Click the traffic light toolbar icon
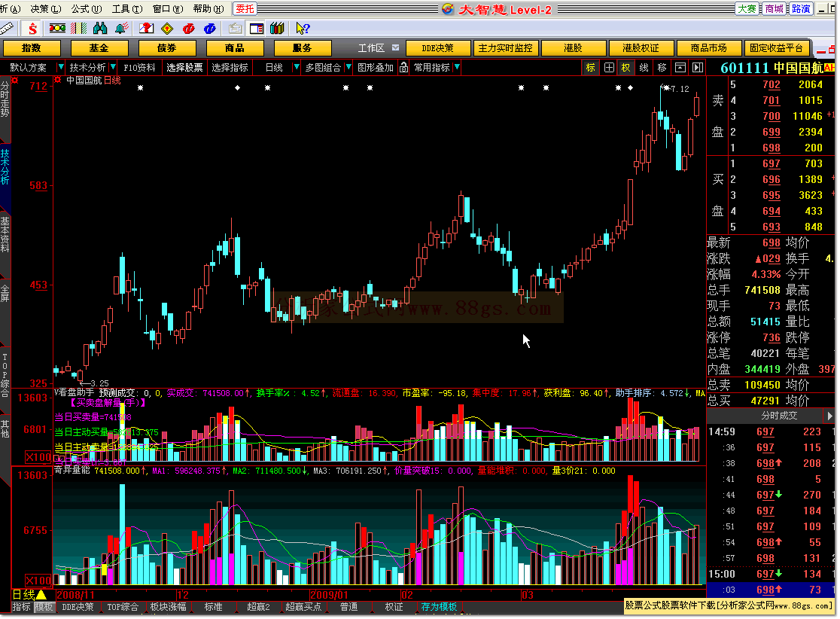 [57, 29]
